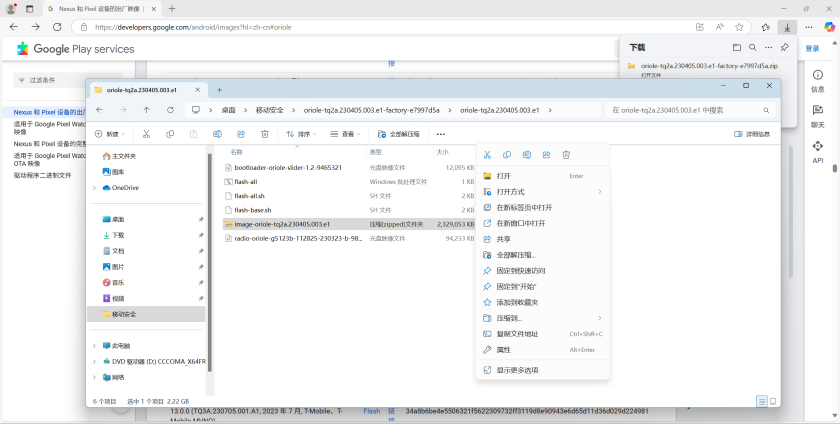Expand the OneDrive tree node

94,187
